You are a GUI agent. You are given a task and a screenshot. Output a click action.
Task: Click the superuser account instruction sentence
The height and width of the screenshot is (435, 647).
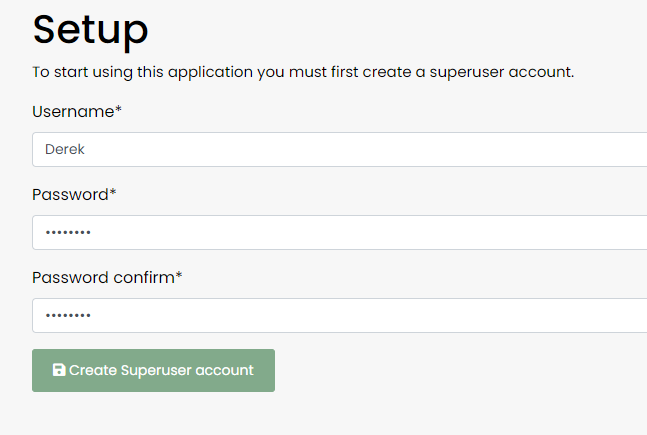click(x=303, y=73)
